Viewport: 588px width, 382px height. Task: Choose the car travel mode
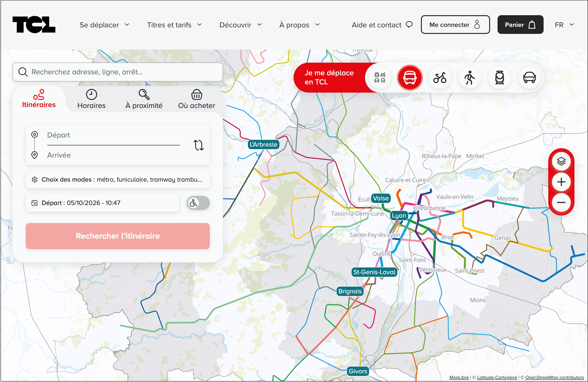pos(529,78)
